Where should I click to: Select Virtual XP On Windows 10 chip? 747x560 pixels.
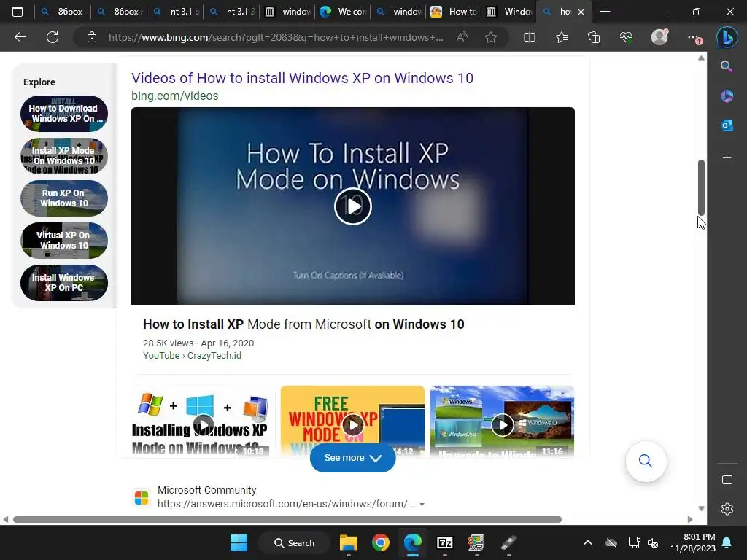pos(64,241)
